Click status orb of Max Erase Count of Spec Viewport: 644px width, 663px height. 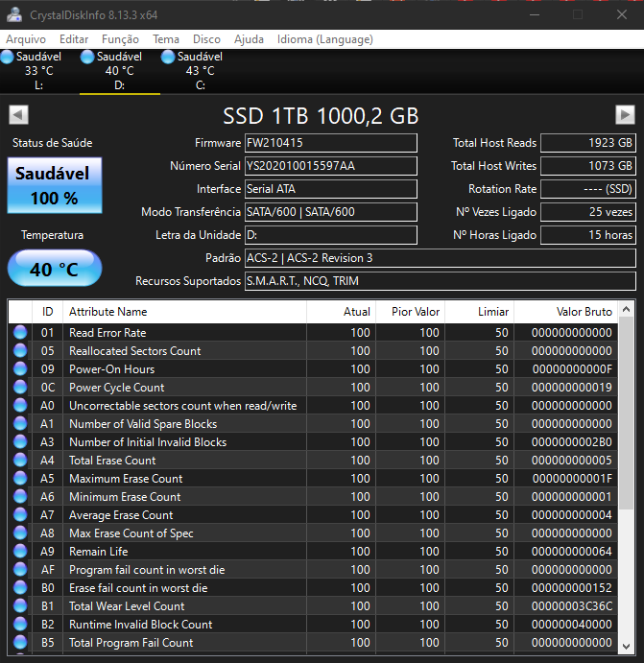pos(20,533)
